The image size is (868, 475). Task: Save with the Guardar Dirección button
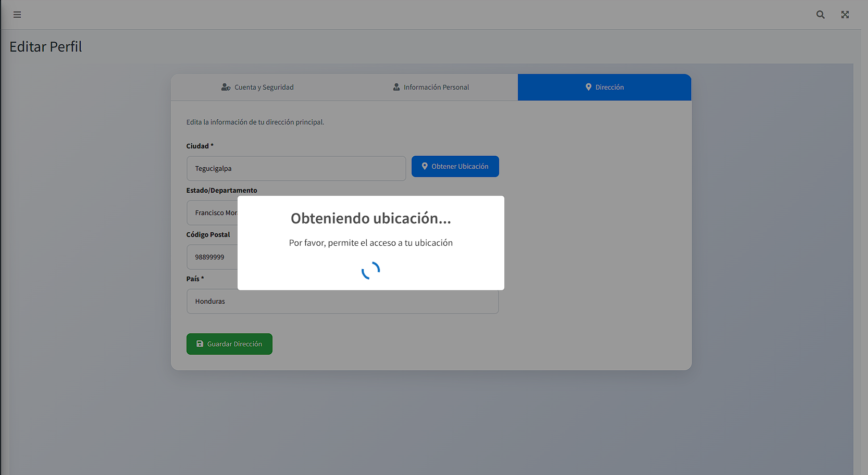point(229,344)
